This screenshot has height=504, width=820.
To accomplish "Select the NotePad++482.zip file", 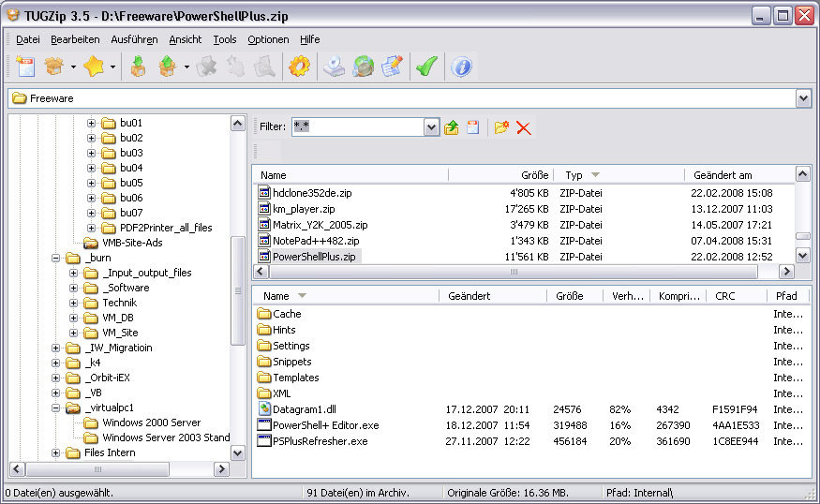I will (316, 241).
